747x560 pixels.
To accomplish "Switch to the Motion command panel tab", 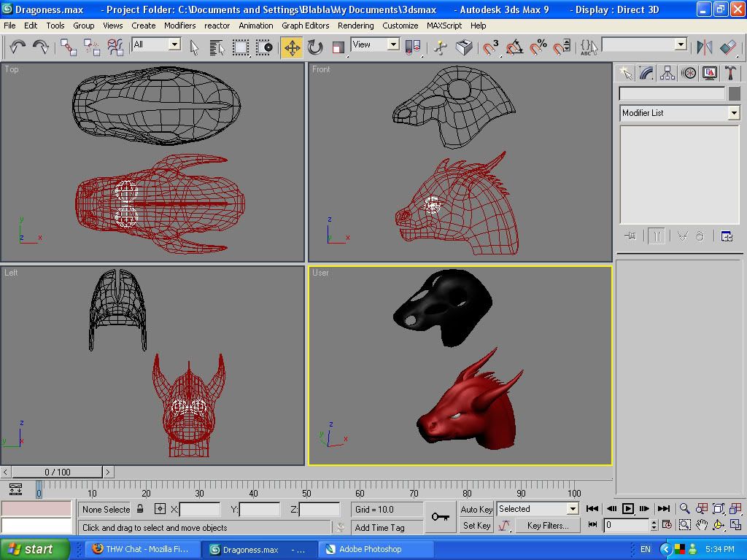I will [x=689, y=73].
